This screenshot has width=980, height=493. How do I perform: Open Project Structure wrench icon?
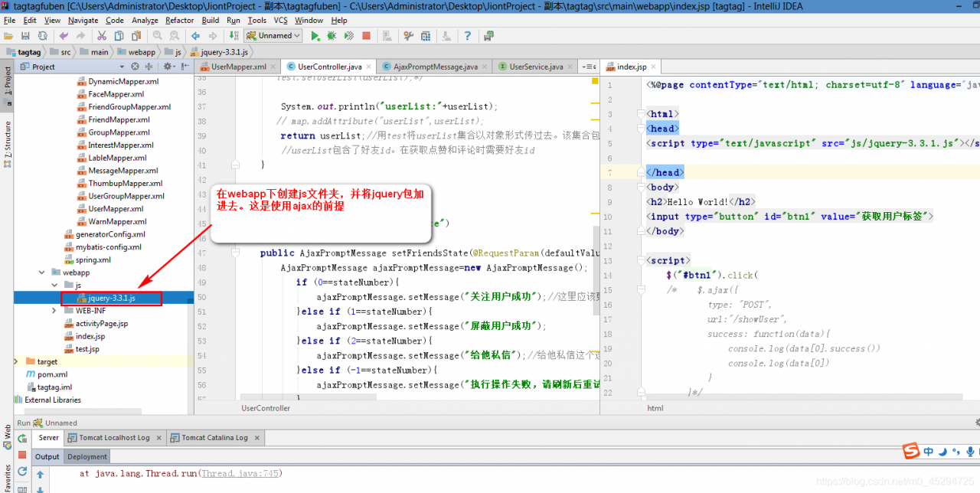pos(408,35)
